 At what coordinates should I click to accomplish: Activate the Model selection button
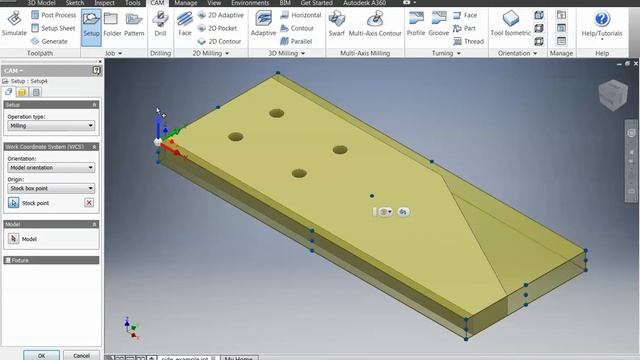click(13, 239)
